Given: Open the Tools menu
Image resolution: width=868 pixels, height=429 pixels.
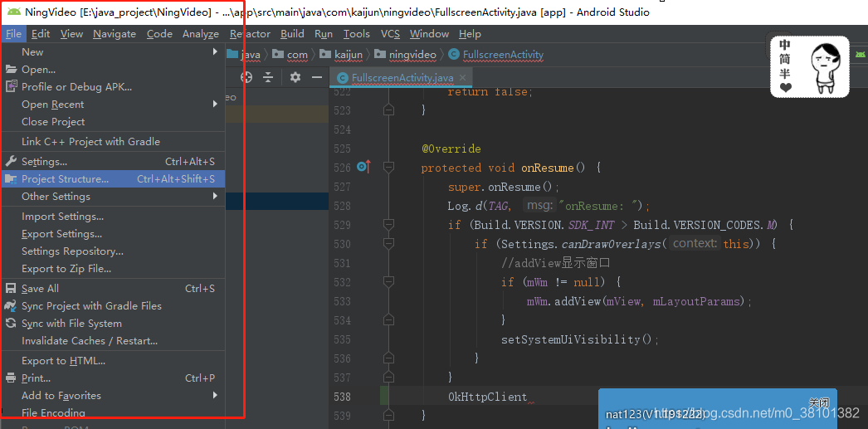Looking at the screenshot, I should pyautogui.click(x=357, y=34).
